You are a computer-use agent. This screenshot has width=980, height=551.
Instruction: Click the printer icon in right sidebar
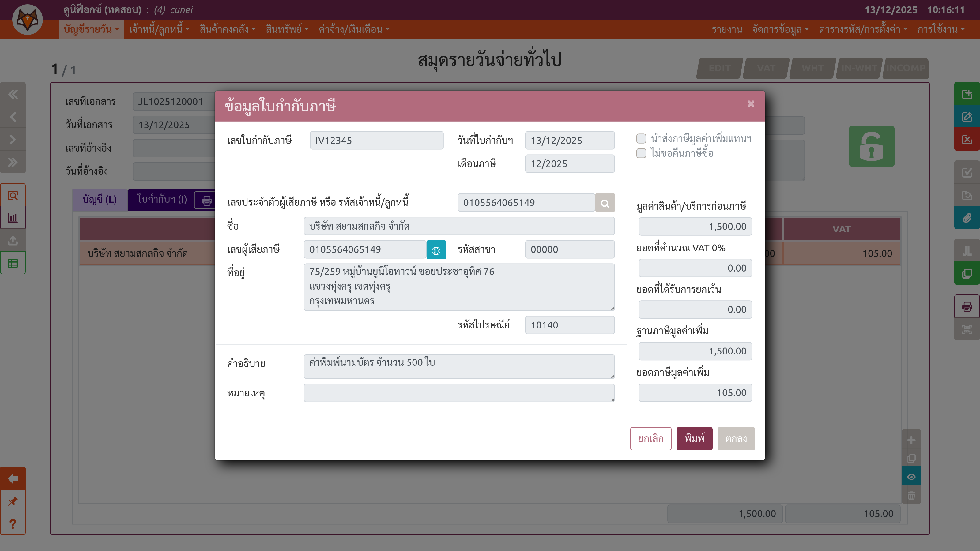click(x=967, y=306)
